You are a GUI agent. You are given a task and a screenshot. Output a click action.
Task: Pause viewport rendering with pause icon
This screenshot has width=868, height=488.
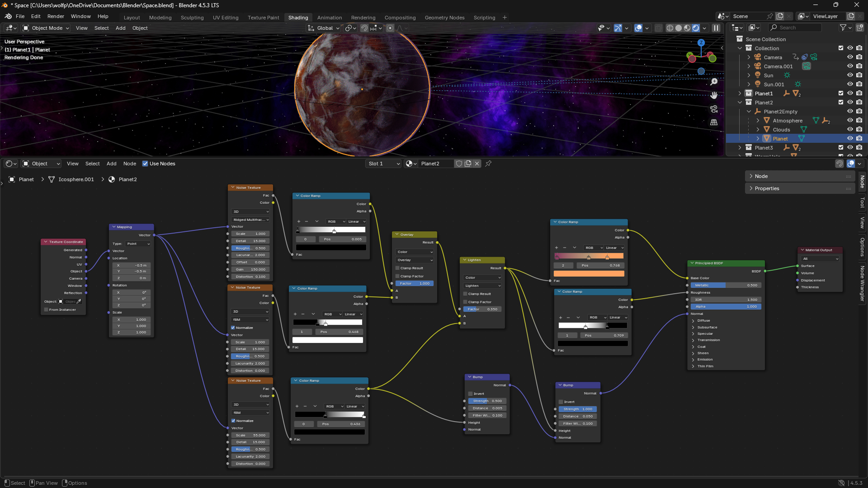[716, 28]
